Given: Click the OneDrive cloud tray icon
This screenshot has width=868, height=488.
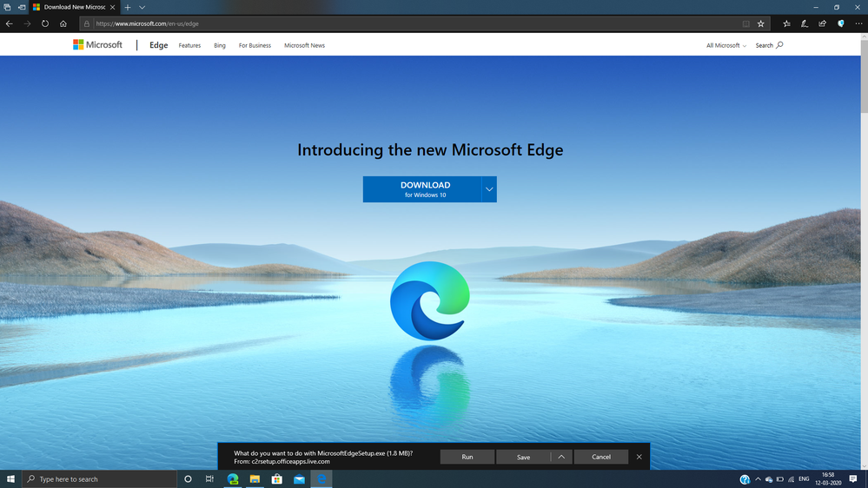Looking at the screenshot, I should pyautogui.click(x=769, y=479).
